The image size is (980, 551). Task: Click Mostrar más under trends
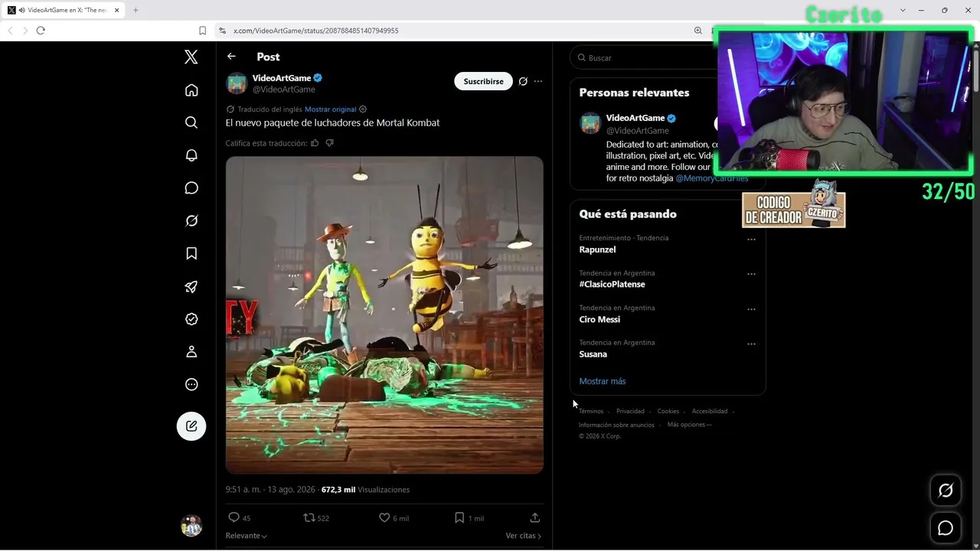coord(603,381)
